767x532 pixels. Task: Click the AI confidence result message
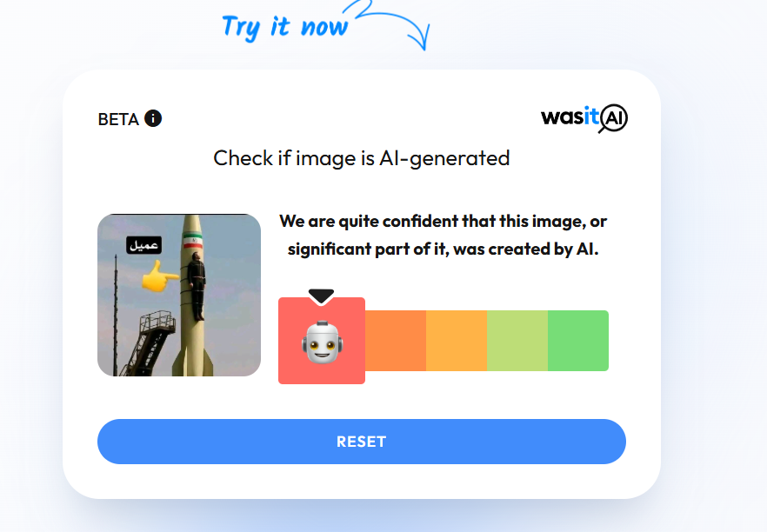[444, 236]
